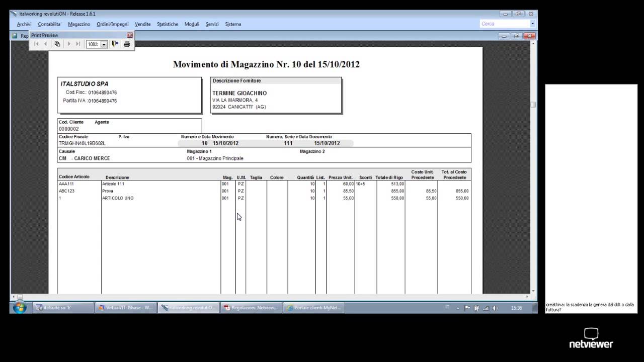Switch to italsuite su 'b' taskbar item
The width and height of the screenshot is (644, 362).
pos(63,308)
